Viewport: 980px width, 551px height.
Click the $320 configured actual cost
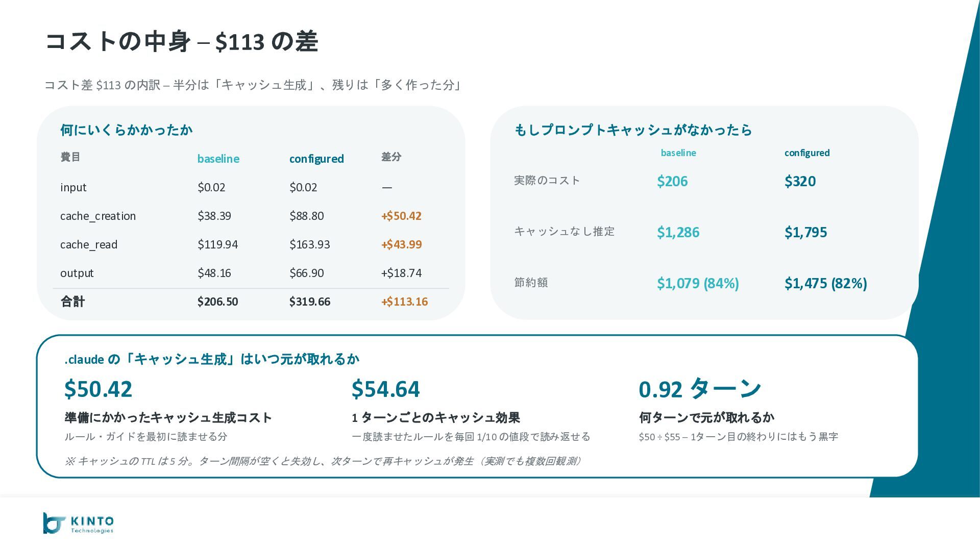click(x=800, y=181)
